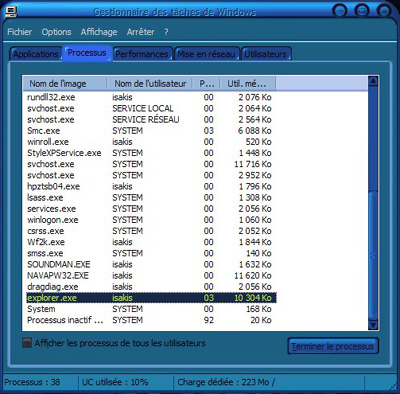
Task: Switch to the Utilisateurs tab
Action: pyautogui.click(x=266, y=54)
